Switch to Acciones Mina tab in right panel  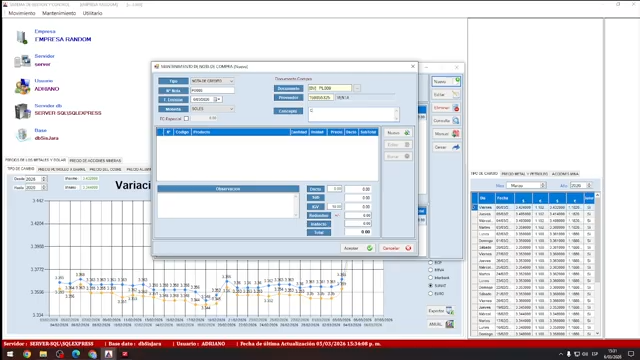pyautogui.click(x=565, y=174)
